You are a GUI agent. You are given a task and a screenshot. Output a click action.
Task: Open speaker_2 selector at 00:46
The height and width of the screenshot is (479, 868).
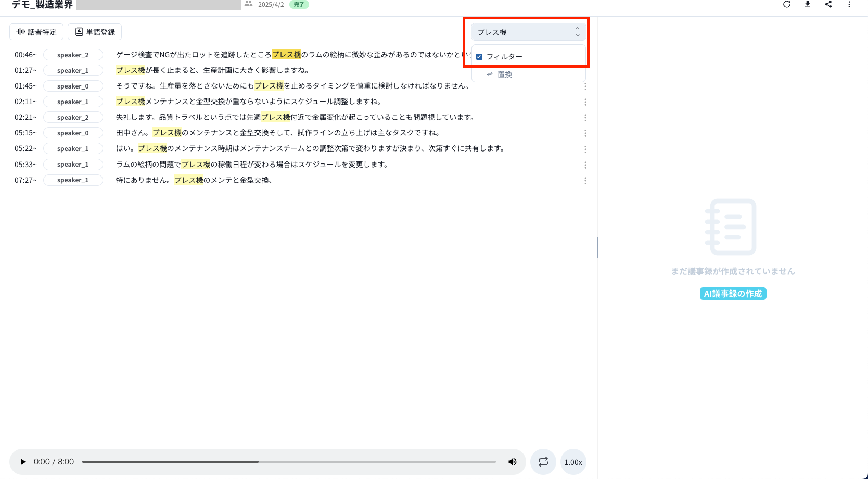pos(73,55)
